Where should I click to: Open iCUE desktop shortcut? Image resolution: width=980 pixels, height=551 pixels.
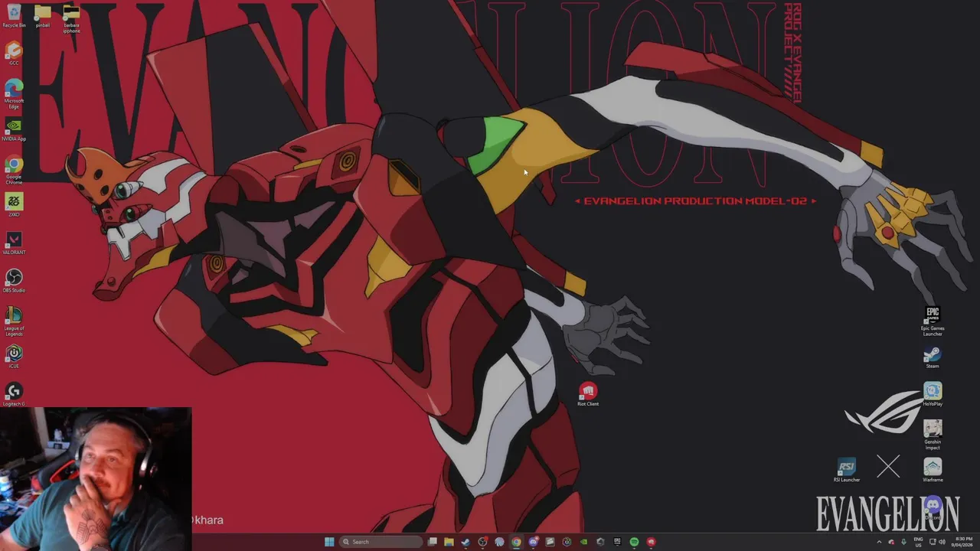click(x=14, y=357)
